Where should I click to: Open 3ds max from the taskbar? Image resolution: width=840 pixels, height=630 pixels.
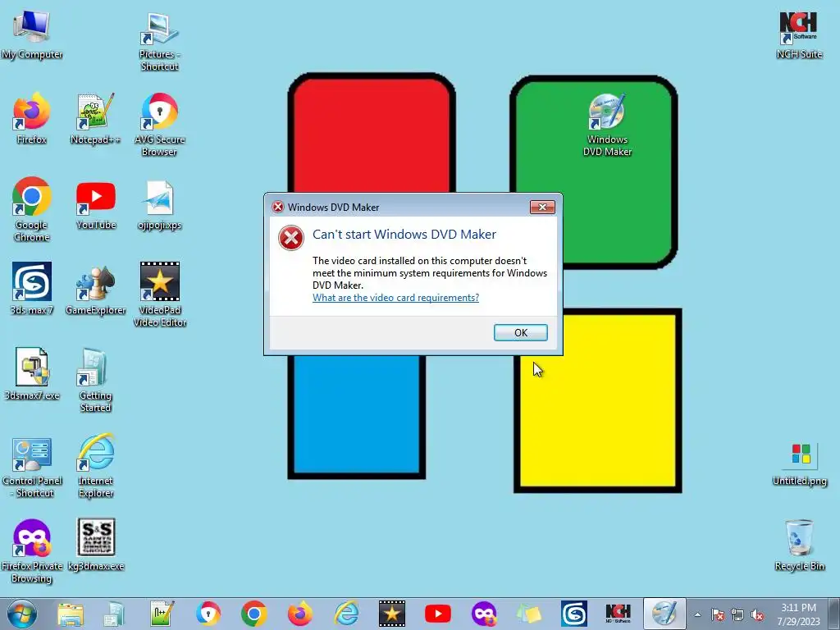click(573, 614)
